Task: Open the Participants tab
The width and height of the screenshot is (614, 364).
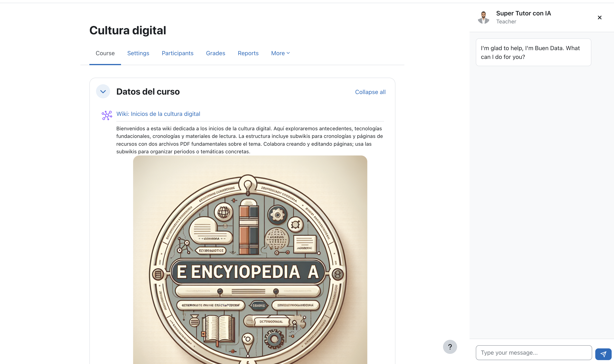Action: (x=177, y=53)
